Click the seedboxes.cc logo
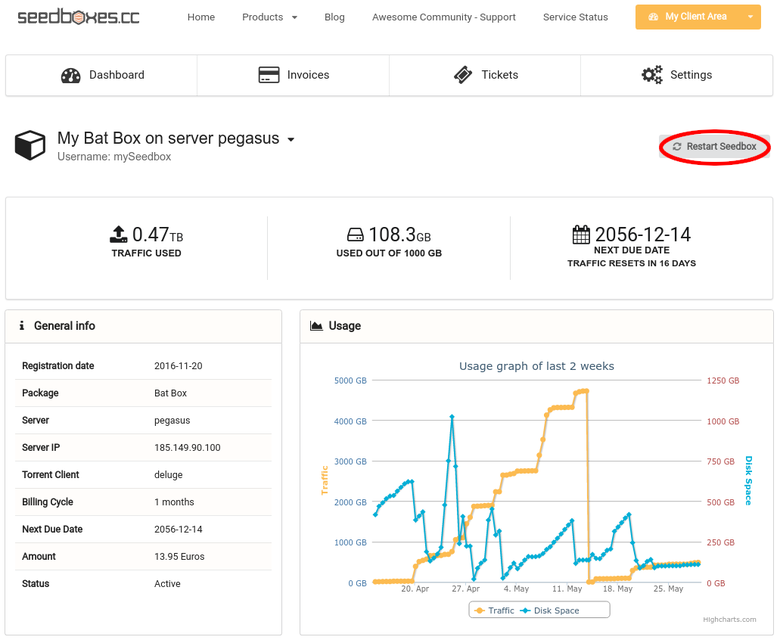 pos(78,17)
